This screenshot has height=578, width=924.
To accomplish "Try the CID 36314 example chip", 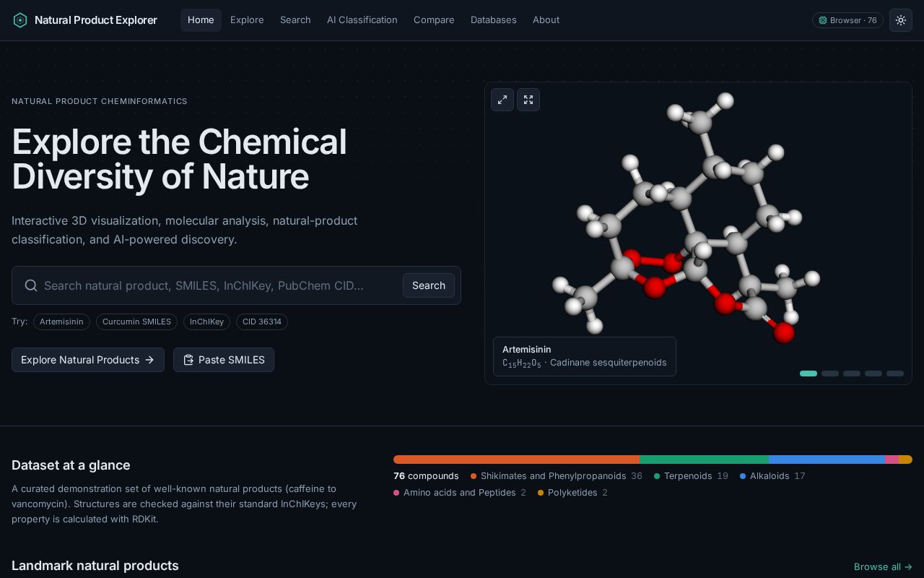I will [262, 322].
